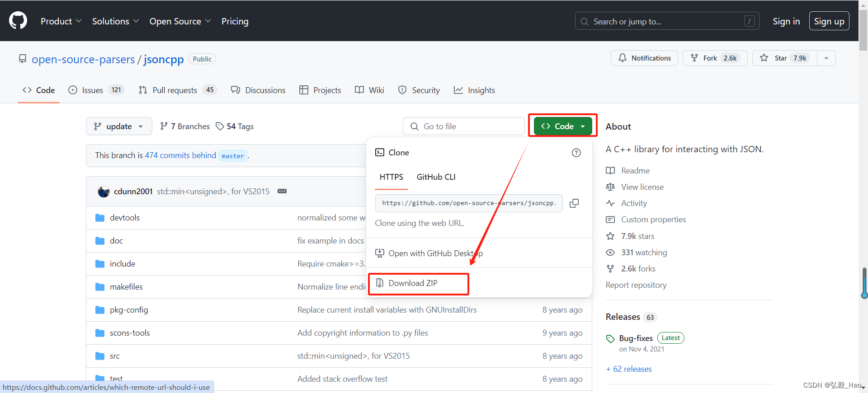Open 474 commits behind link

[x=180, y=155]
